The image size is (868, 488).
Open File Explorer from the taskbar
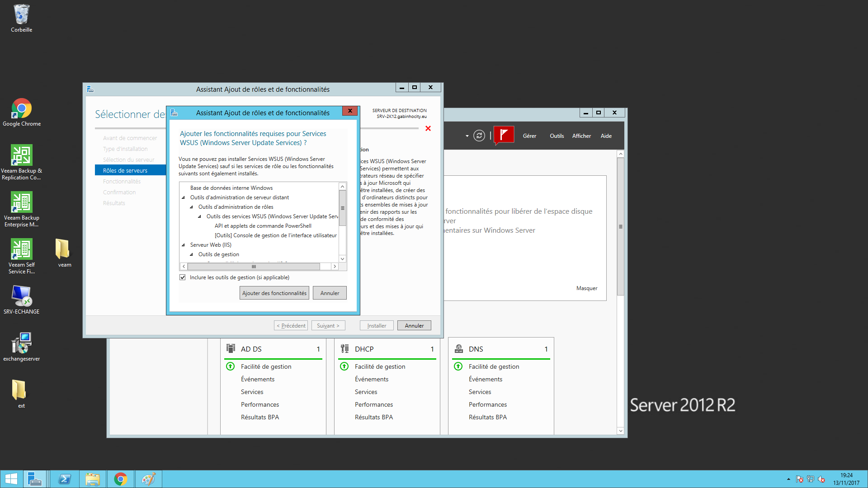[x=93, y=479]
